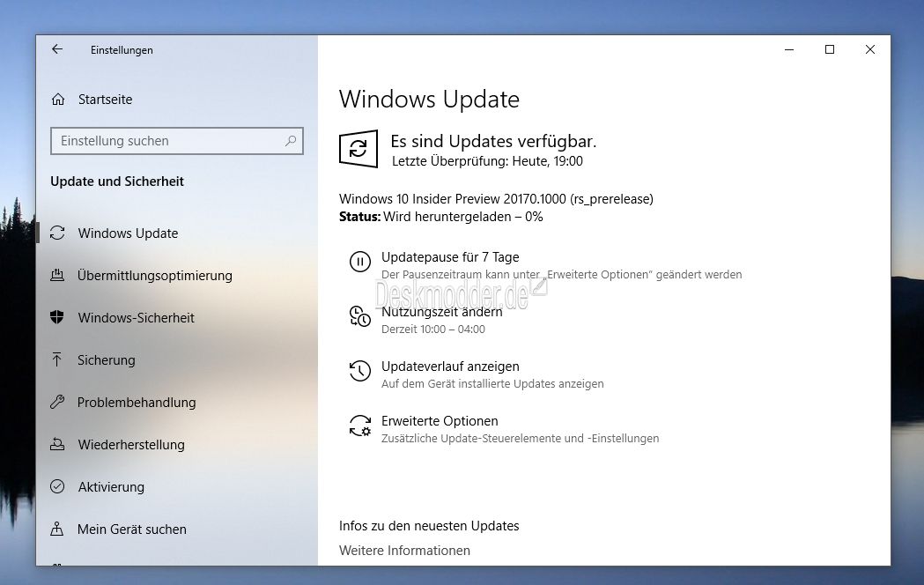Click Weitere Informationen link
The width and height of the screenshot is (924, 585).
coord(404,551)
